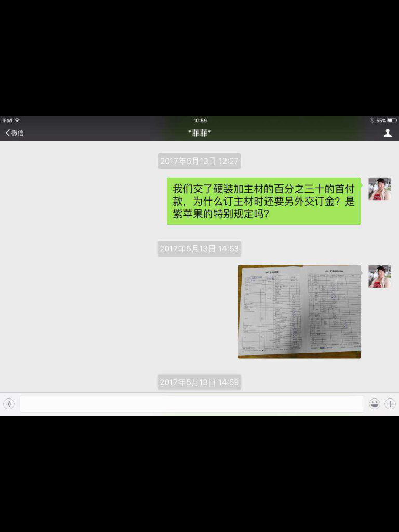Tap the voice input icon

pos(9,404)
